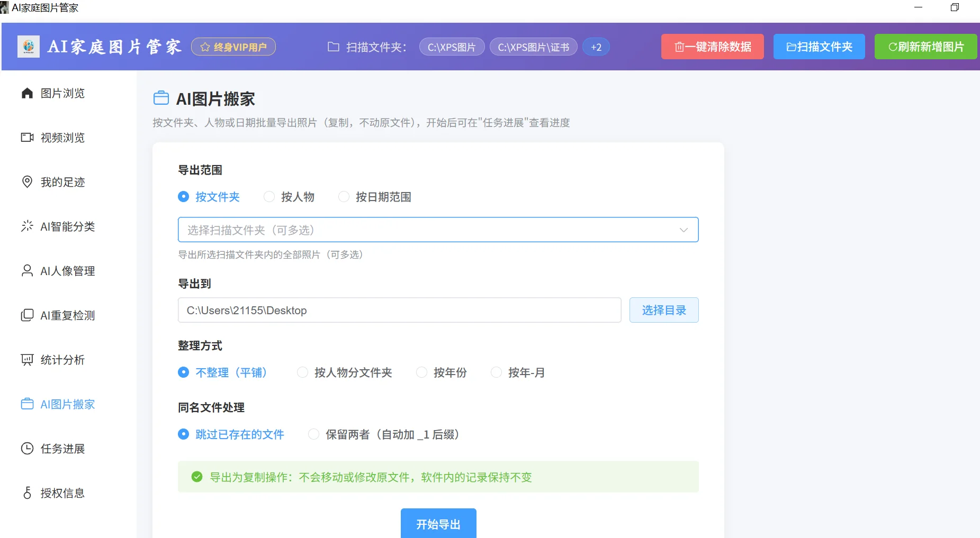Click the app icon in the title bar
Image resolution: width=980 pixels, height=538 pixels.
click(x=5, y=7)
